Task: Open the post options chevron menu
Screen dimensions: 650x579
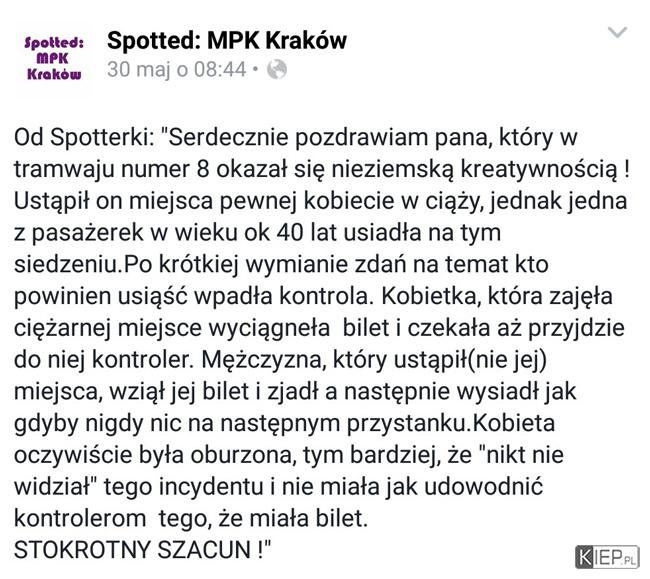Action: coord(617,32)
